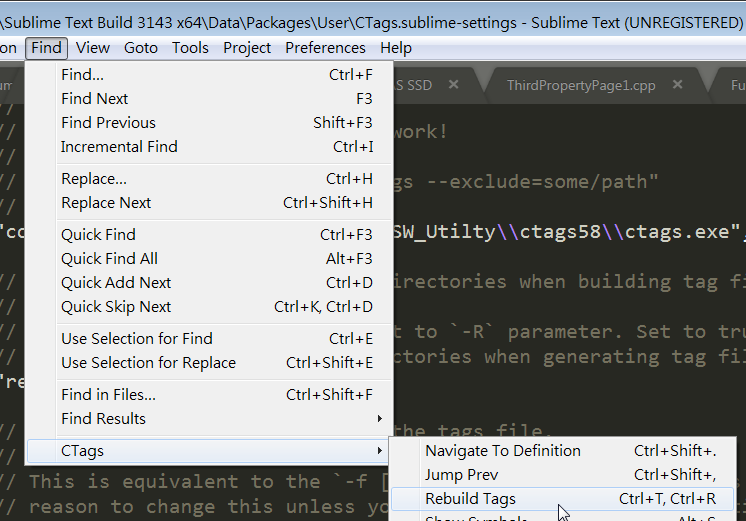Choose Use Selection for Replace
This screenshot has height=521, width=746.
[x=209, y=363]
